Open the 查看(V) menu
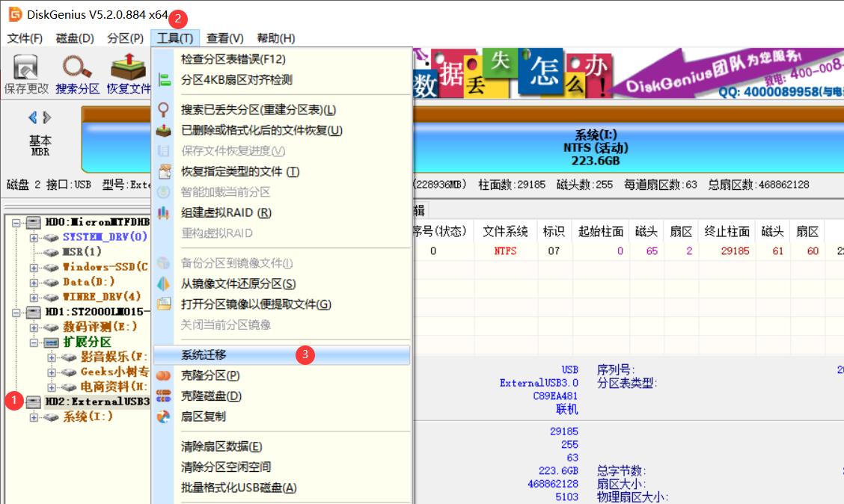This screenshot has width=844, height=504. (225, 38)
